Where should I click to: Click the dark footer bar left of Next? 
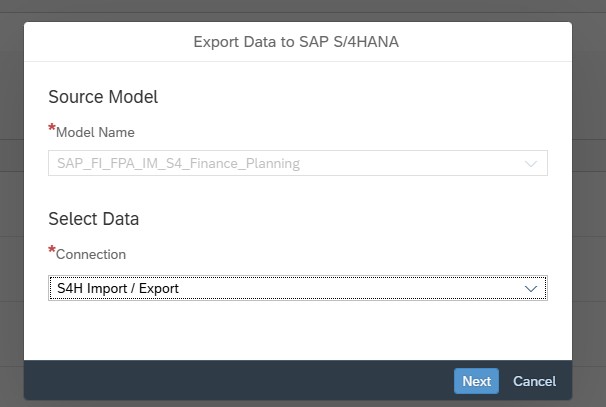(230, 381)
